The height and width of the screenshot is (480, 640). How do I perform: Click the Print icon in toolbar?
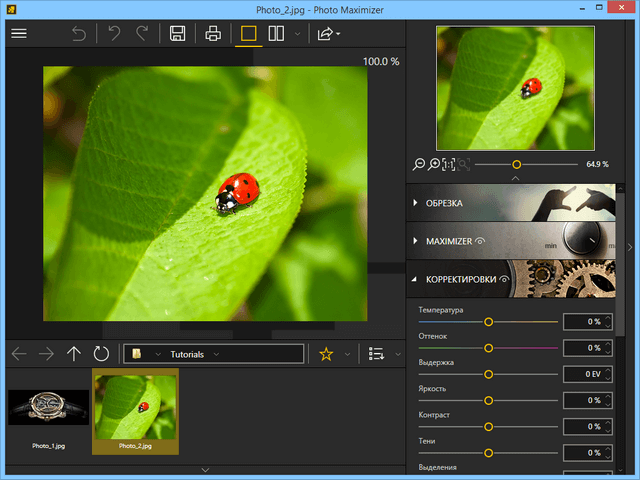pyautogui.click(x=213, y=34)
